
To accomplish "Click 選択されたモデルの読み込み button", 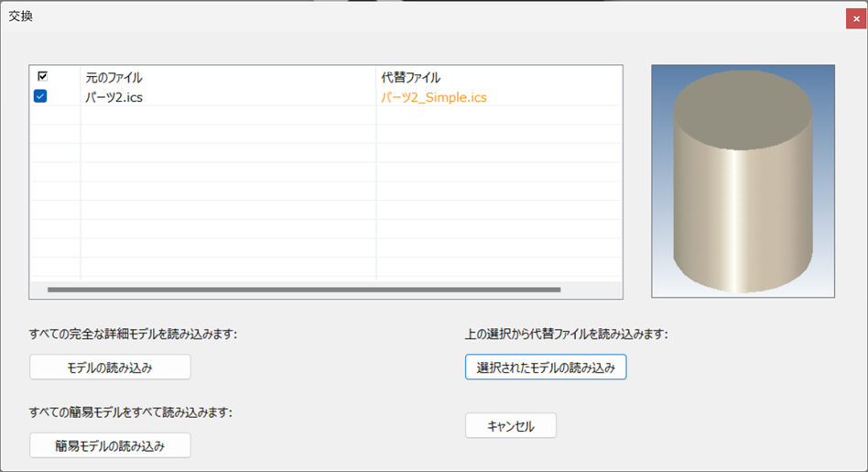I will [x=546, y=368].
